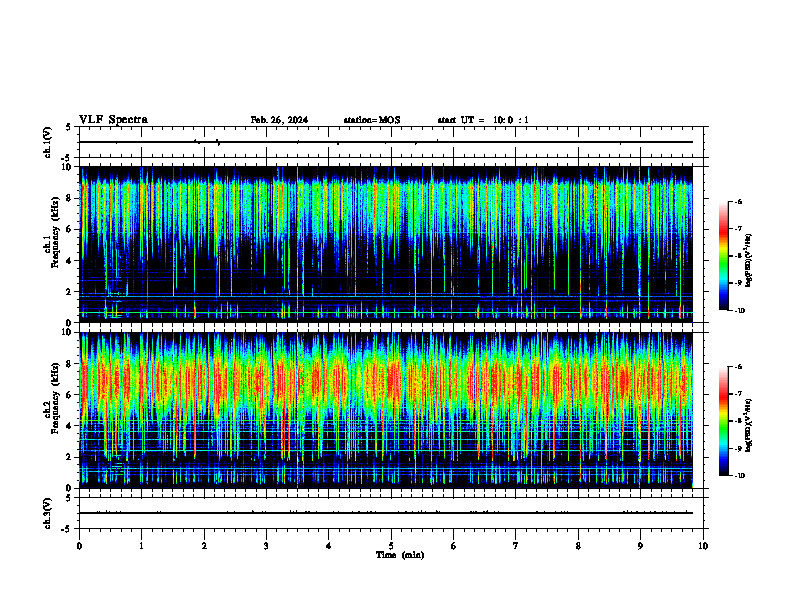Click the 'station=MOS' label
This screenshot has width=792, height=612.
click(x=372, y=120)
